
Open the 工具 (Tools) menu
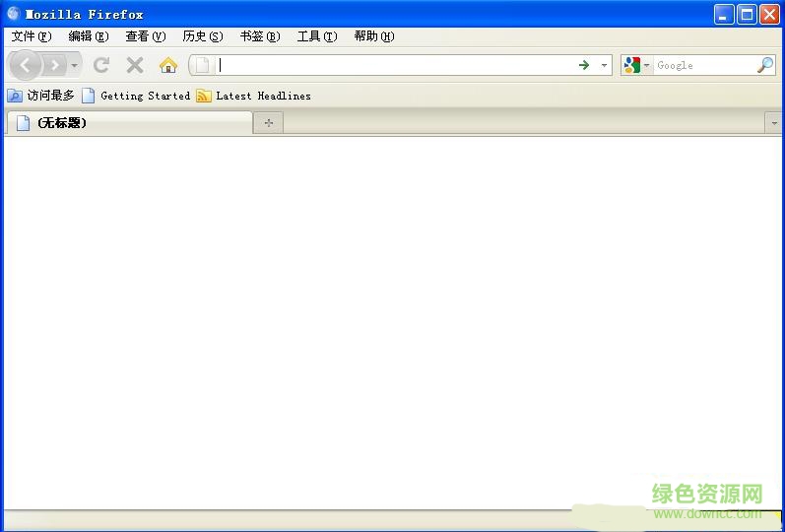[x=316, y=36]
